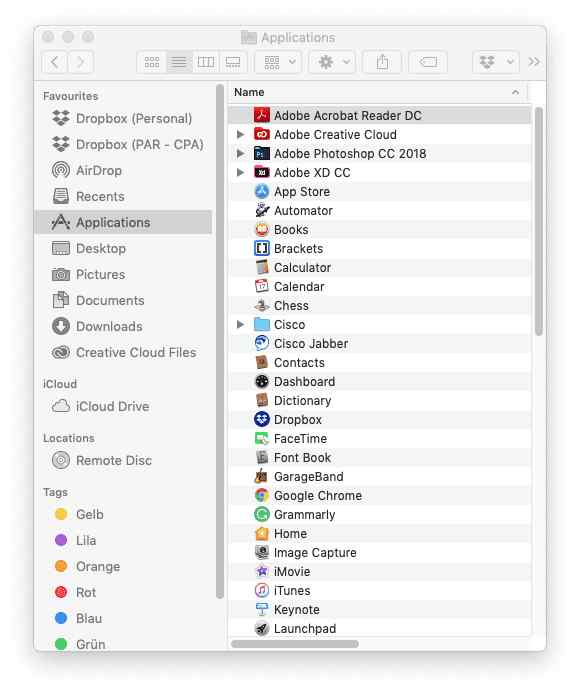The height and width of the screenshot is (693, 580).
Task: Click the Edit Tags toolbar icon
Action: click(x=428, y=62)
